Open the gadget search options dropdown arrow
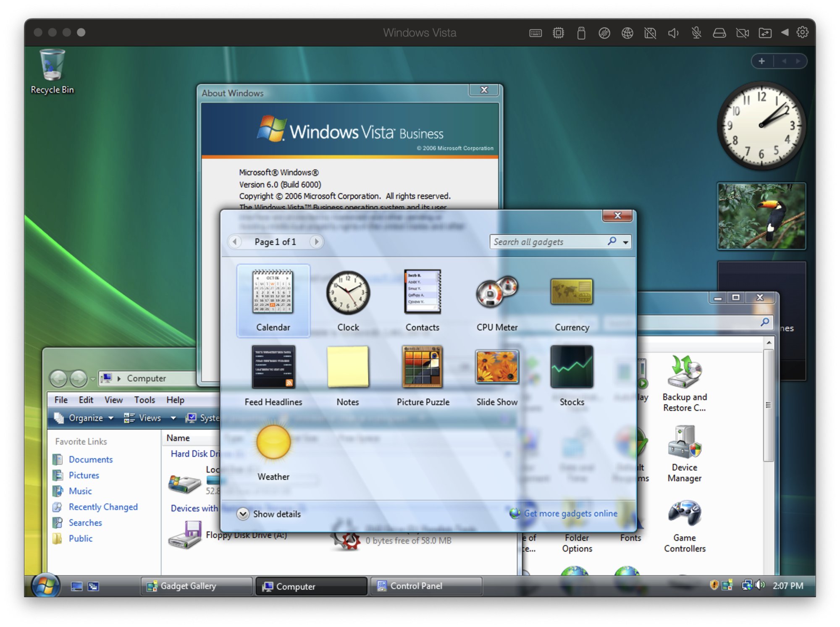This screenshot has height=627, width=840. click(625, 242)
